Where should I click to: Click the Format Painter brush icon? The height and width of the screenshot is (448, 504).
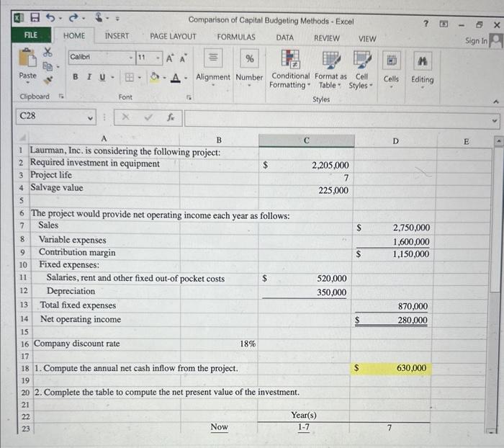click(48, 80)
